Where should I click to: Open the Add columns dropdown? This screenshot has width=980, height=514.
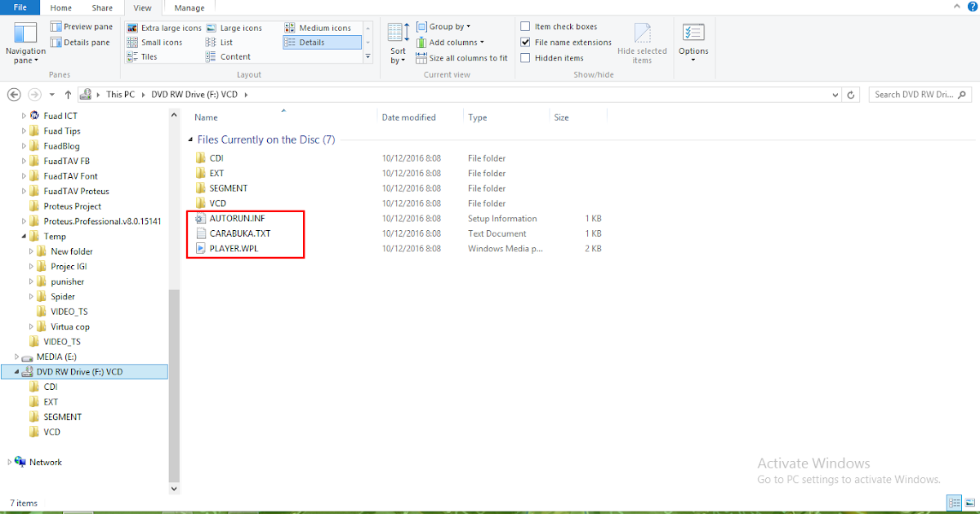tap(450, 42)
